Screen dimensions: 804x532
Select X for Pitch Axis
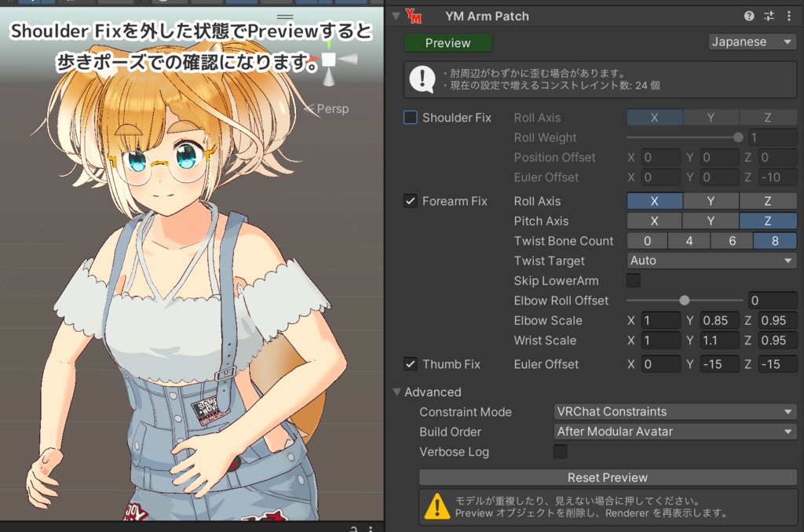pos(655,221)
